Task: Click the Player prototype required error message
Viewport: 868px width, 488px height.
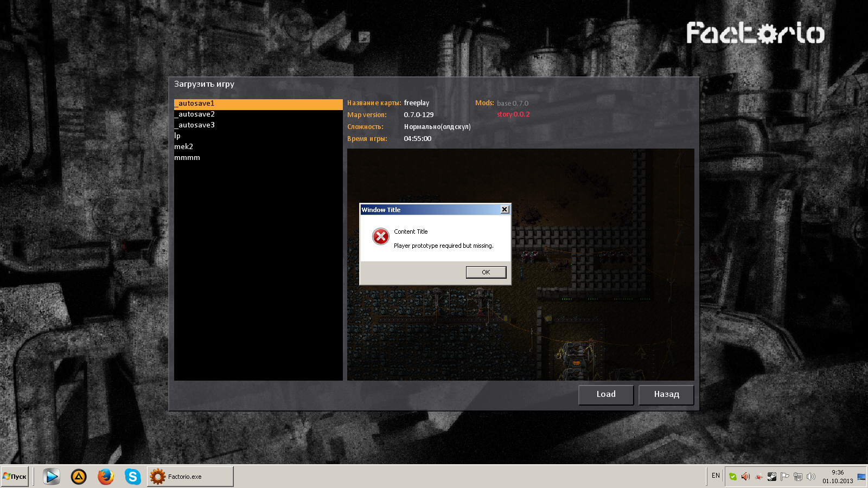Action: click(444, 246)
